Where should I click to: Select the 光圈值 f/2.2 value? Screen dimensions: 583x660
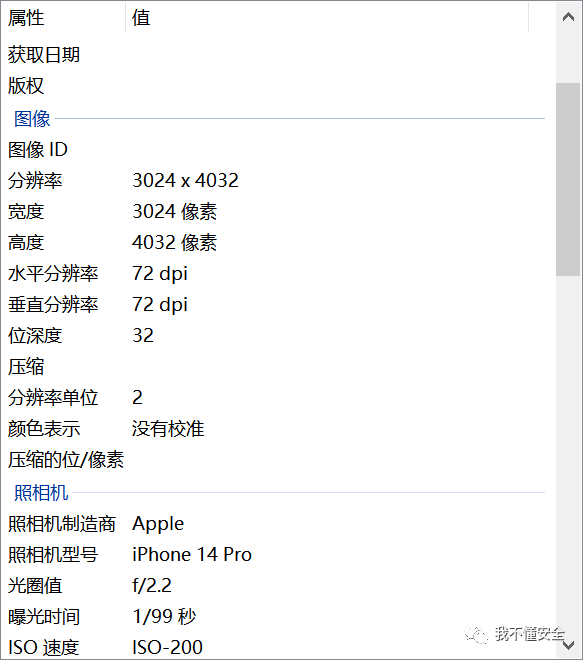click(152, 586)
